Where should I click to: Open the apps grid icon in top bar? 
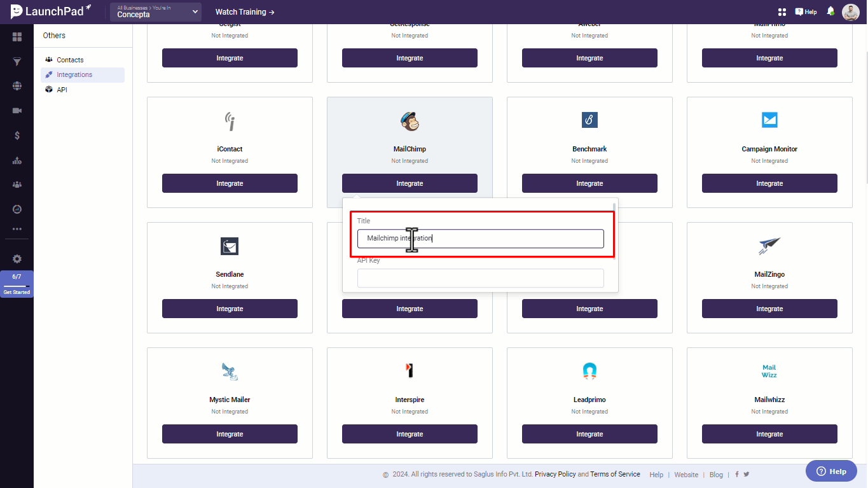tap(782, 12)
